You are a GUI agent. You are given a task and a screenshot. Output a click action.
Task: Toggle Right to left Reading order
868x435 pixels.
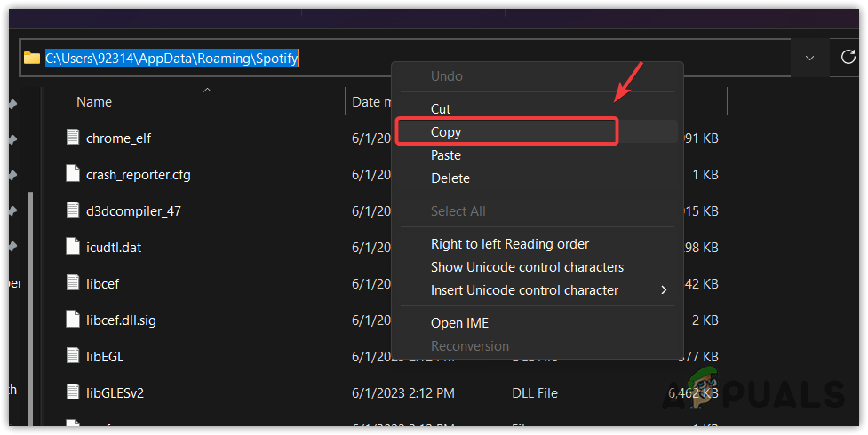pyautogui.click(x=509, y=244)
